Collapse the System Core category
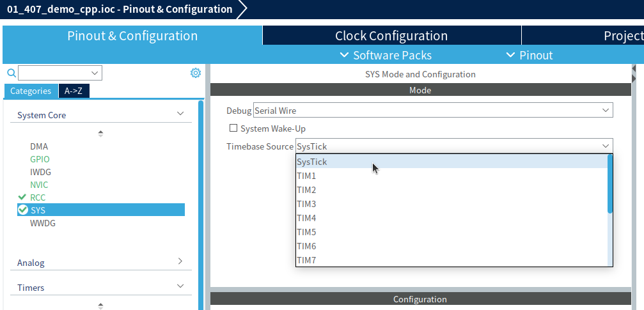 (x=180, y=114)
